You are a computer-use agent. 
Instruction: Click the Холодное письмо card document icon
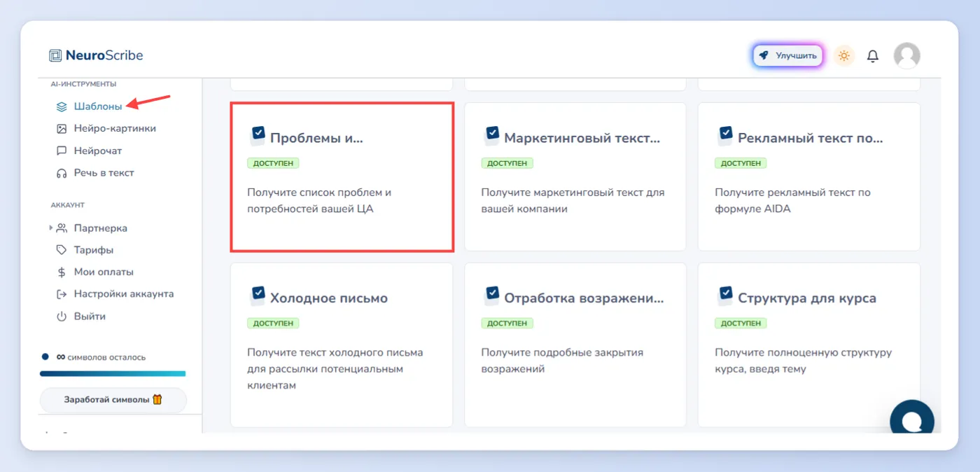tap(258, 296)
